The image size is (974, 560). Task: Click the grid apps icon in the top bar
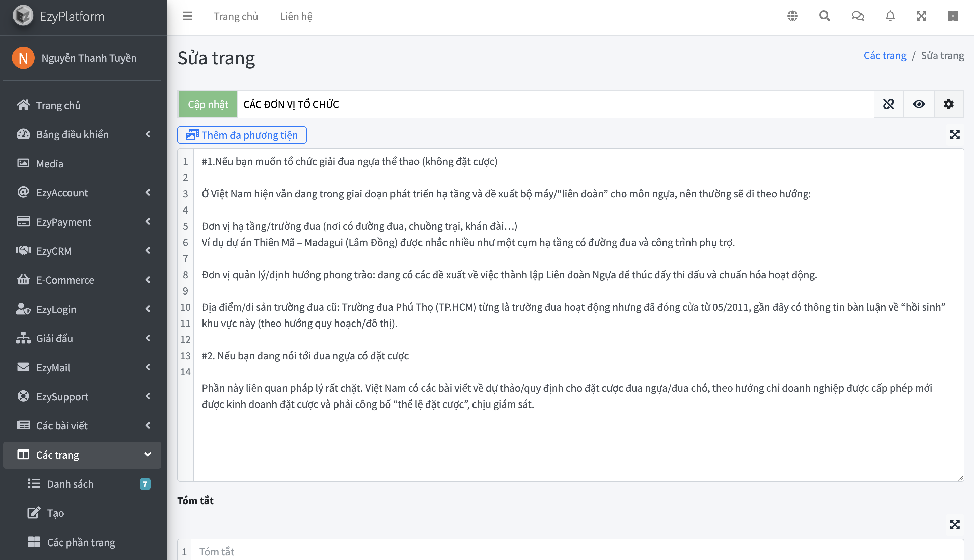tap(952, 16)
